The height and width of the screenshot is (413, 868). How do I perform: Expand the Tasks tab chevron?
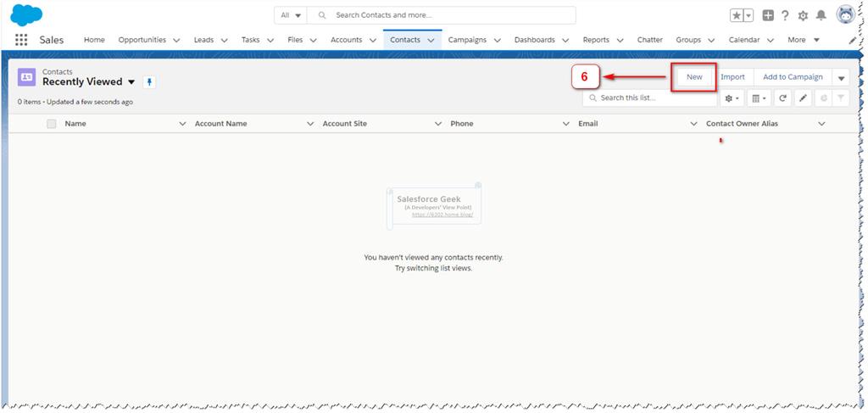(x=270, y=41)
